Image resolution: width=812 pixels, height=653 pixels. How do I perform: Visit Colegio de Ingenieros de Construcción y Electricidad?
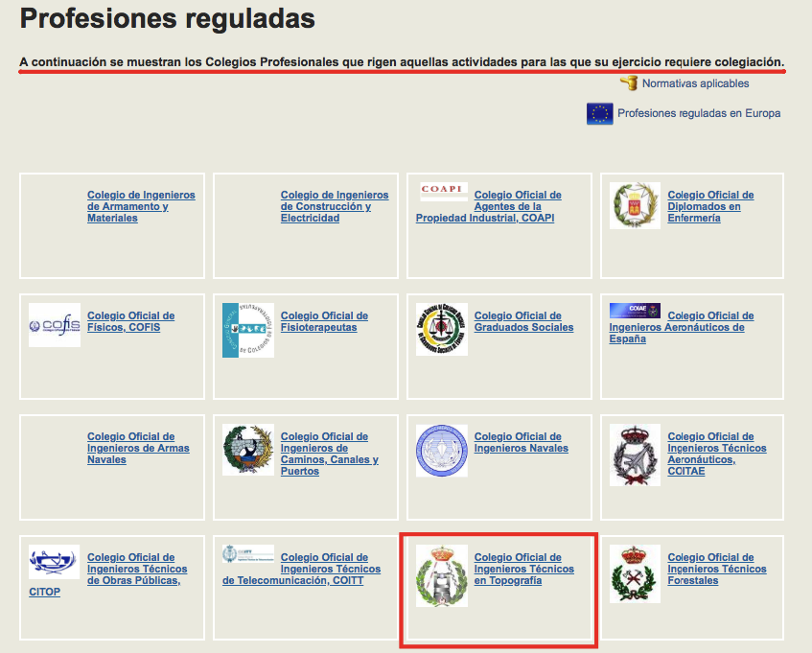click(x=335, y=206)
